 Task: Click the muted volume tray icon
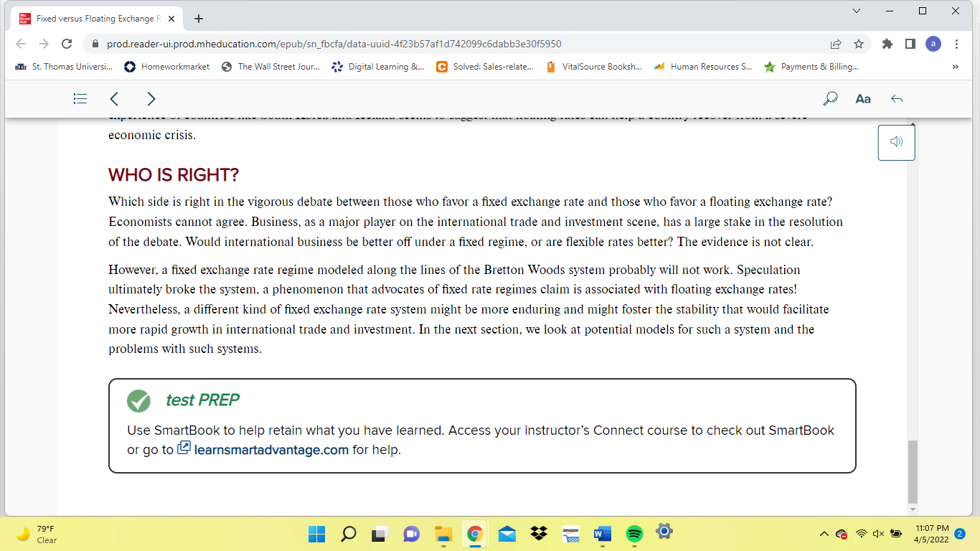(878, 534)
